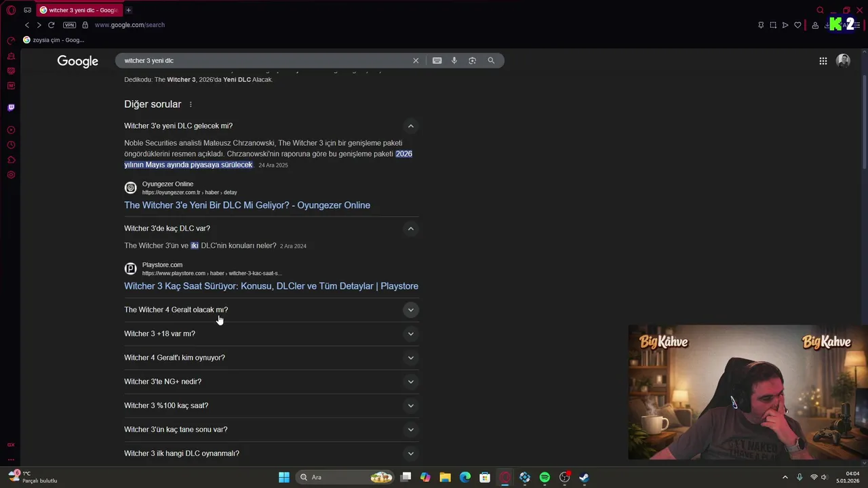
Task: Open the browser profile account icon
Action: [x=815, y=25]
